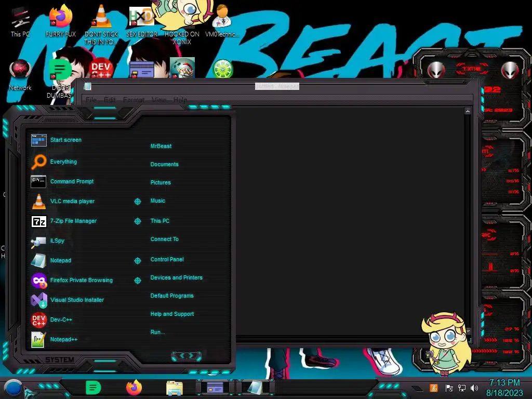Open Control Panel from start menu
This screenshot has height=399, width=532.
tap(167, 259)
